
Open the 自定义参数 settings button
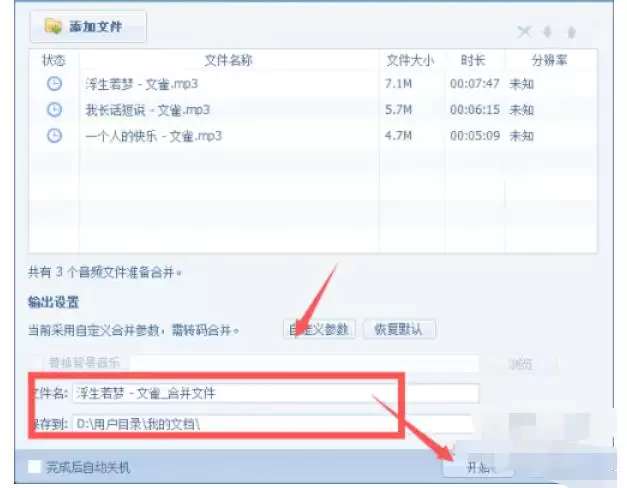pyautogui.click(x=319, y=329)
